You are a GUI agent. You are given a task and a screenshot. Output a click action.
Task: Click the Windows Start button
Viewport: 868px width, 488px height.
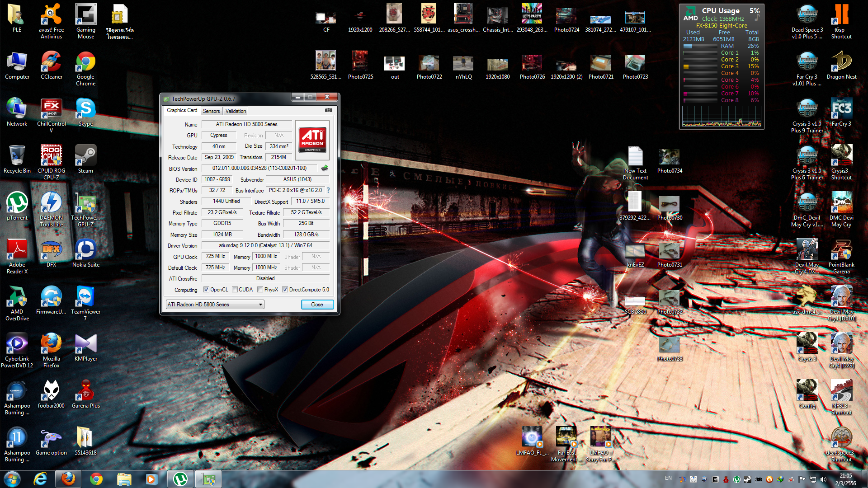[x=12, y=479]
